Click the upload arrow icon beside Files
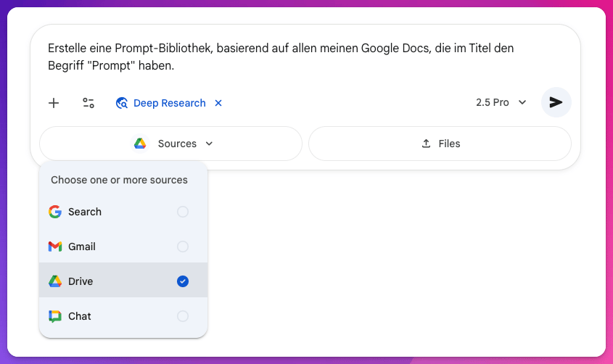 coord(426,144)
